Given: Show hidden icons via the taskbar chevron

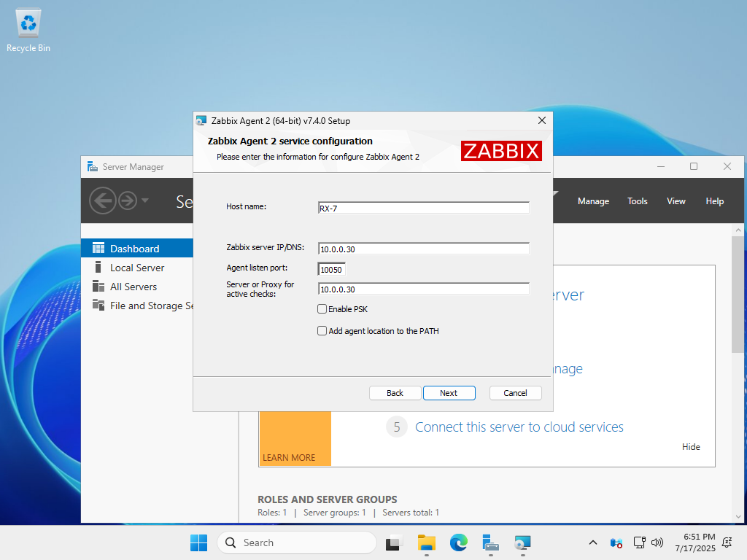Looking at the screenshot, I should click(593, 542).
